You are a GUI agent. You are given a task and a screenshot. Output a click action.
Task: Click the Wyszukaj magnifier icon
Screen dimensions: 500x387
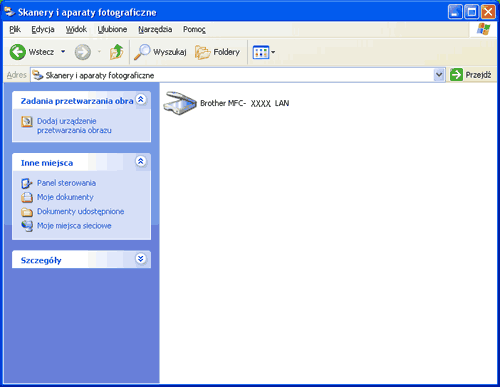coord(142,52)
